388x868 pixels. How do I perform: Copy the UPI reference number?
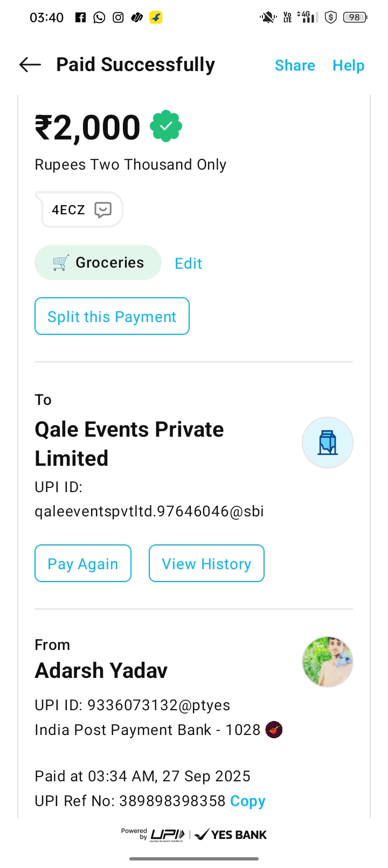pos(247,801)
